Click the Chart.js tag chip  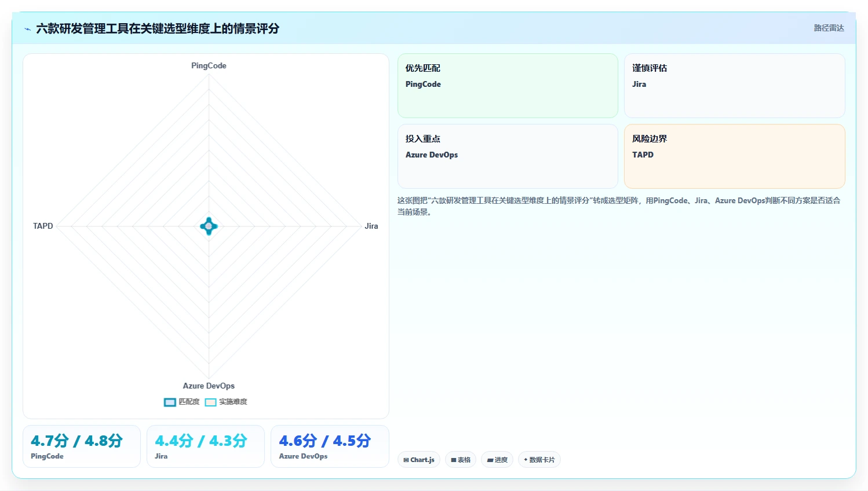click(419, 460)
